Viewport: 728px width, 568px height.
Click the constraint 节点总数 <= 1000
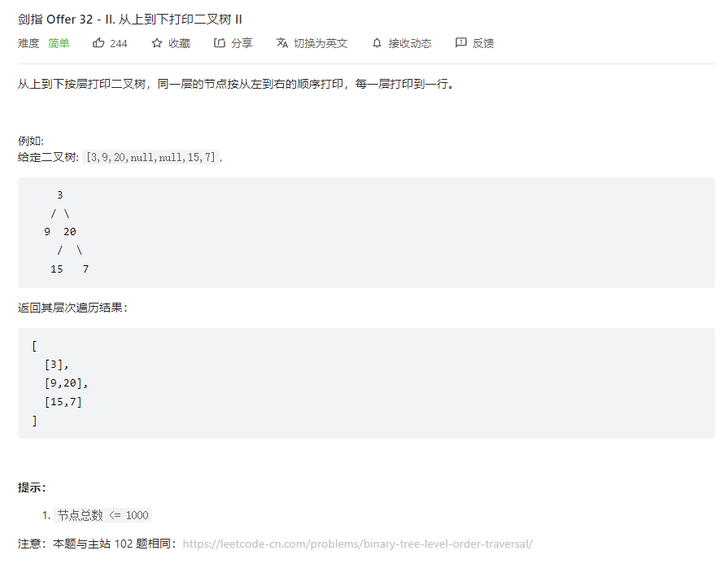pyautogui.click(x=102, y=515)
